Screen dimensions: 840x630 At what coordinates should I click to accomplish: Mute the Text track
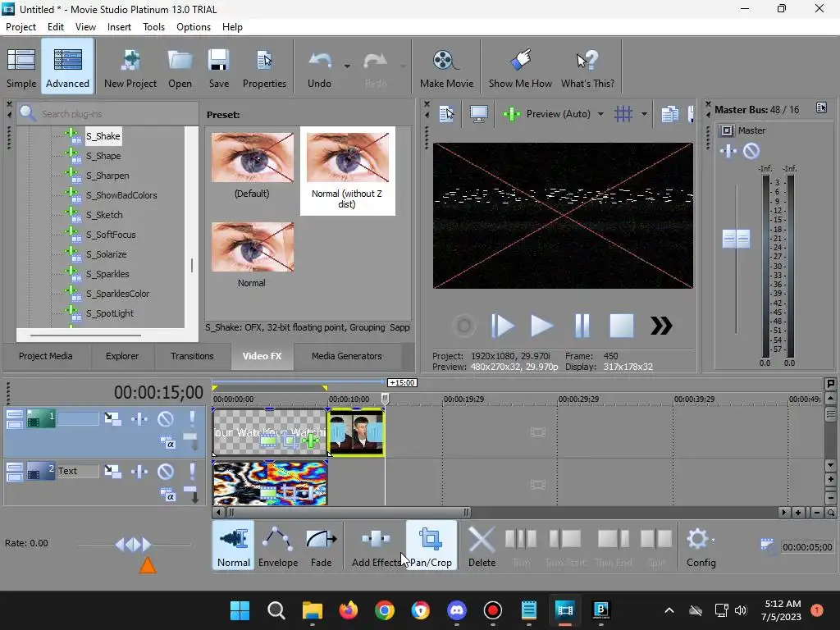coord(165,472)
